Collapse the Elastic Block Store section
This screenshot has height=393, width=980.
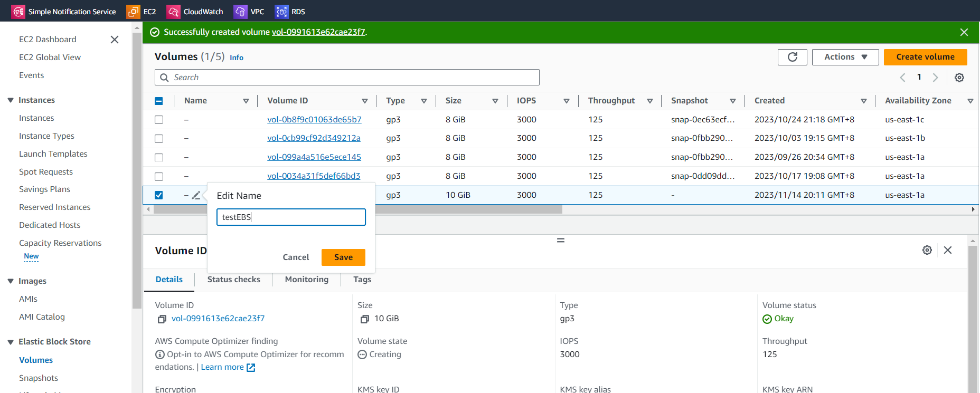tap(11, 342)
